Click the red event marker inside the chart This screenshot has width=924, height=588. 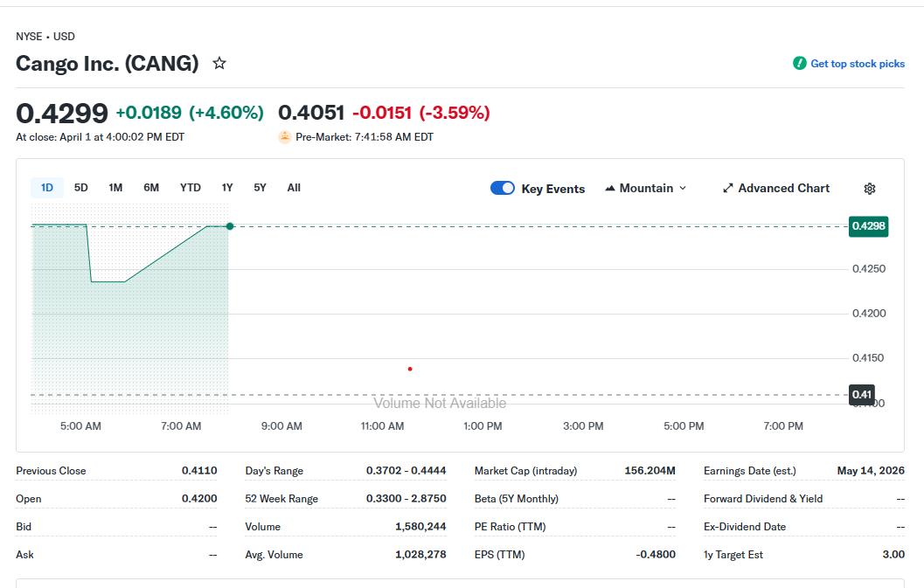409,369
